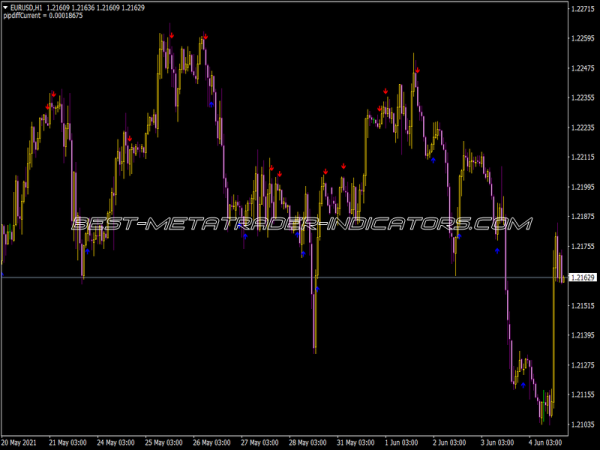
Task: Select the blue arrow under the 28 May spike
Action: pyautogui.click(x=318, y=289)
